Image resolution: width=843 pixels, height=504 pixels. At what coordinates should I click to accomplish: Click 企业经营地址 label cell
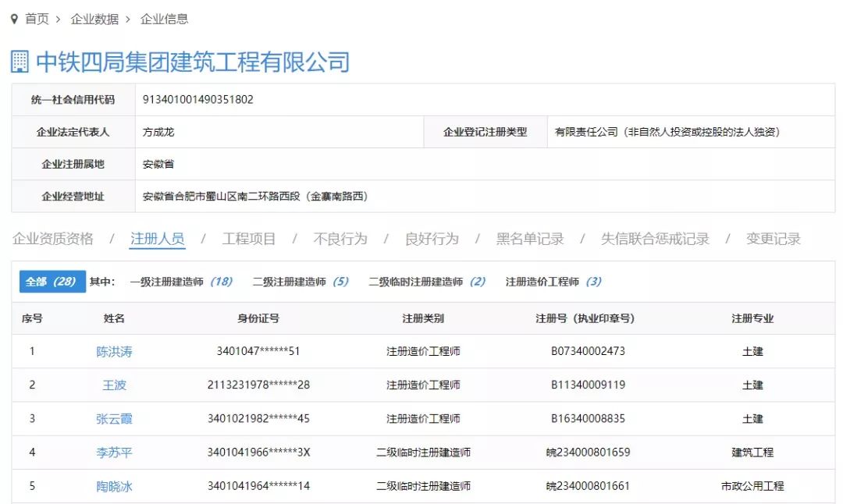73,196
